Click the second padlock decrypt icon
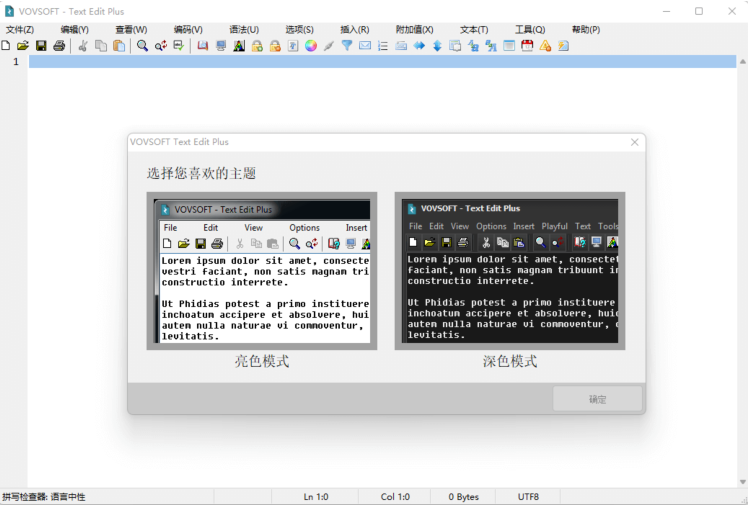This screenshot has height=506, width=748. pos(275,46)
